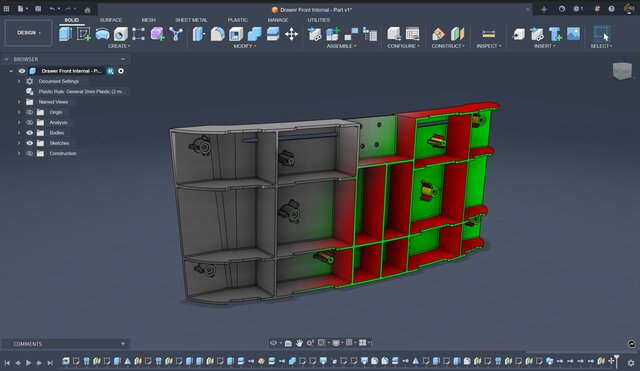Click the Insert Canvas image icon

click(573, 34)
